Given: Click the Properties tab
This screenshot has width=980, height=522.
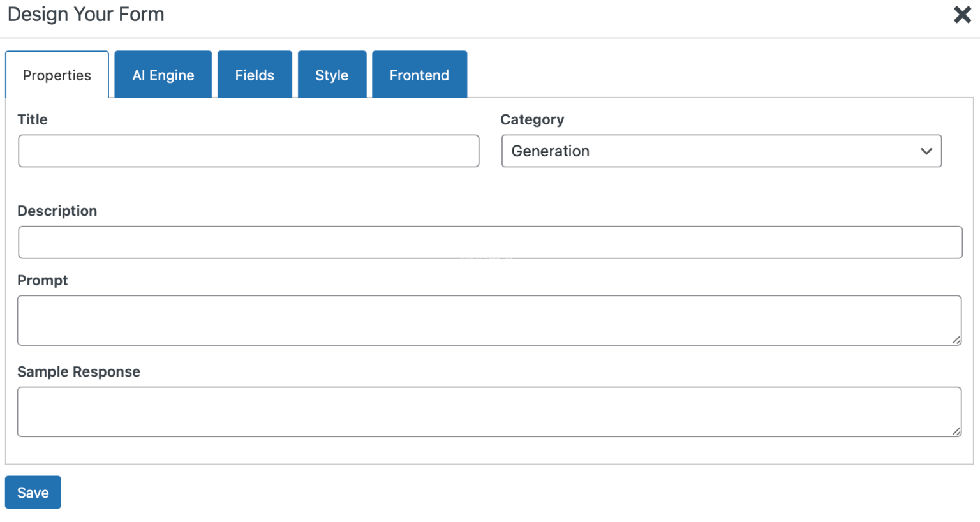Looking at the screenshot, I should 57,75.
